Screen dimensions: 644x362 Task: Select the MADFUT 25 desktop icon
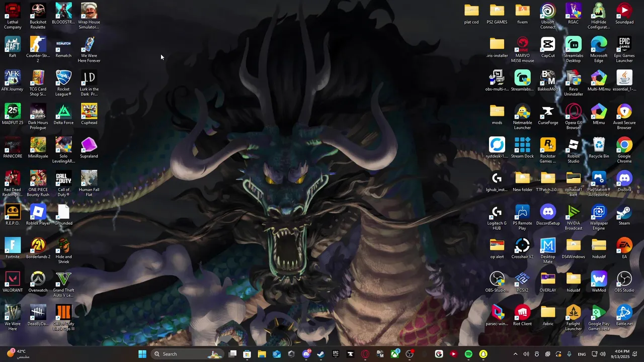click(13, 115)
